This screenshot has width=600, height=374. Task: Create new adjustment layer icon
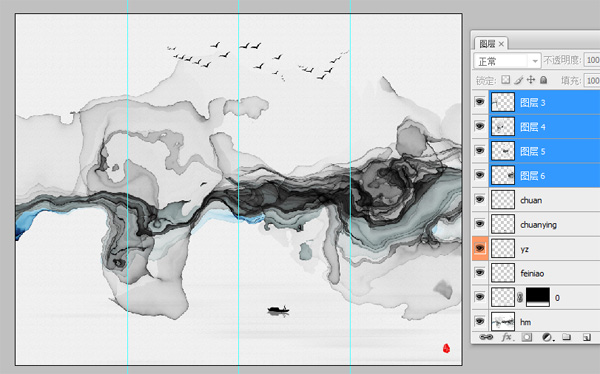pyautogui.click(x=548, y=337)
